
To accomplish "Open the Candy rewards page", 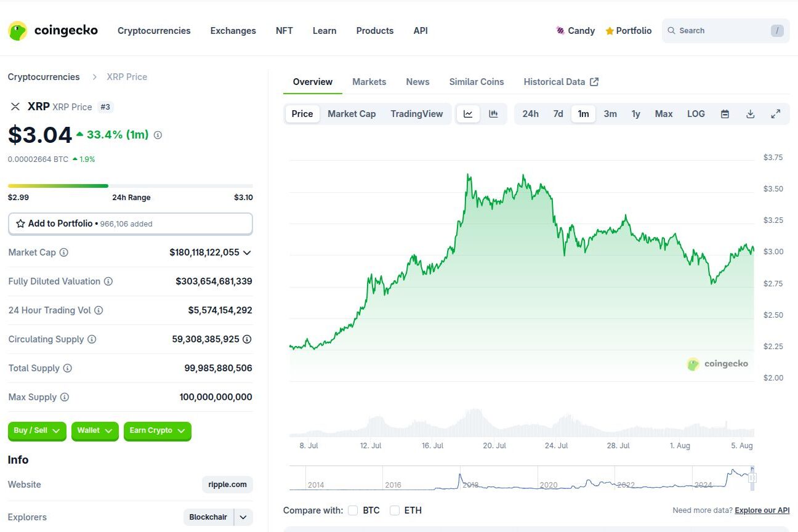I will [x=576, y=30].
